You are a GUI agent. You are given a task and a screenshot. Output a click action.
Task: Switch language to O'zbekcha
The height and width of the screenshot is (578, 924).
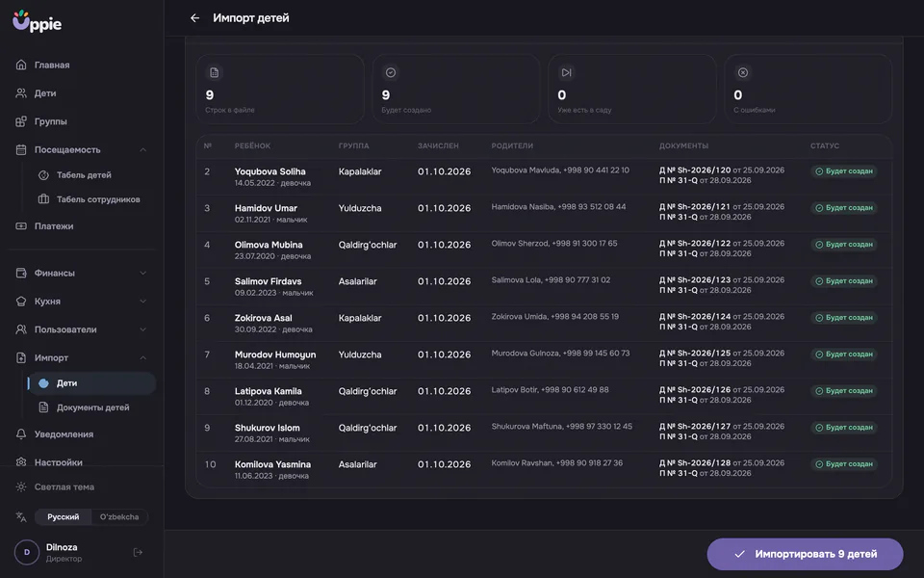[119, 517]
